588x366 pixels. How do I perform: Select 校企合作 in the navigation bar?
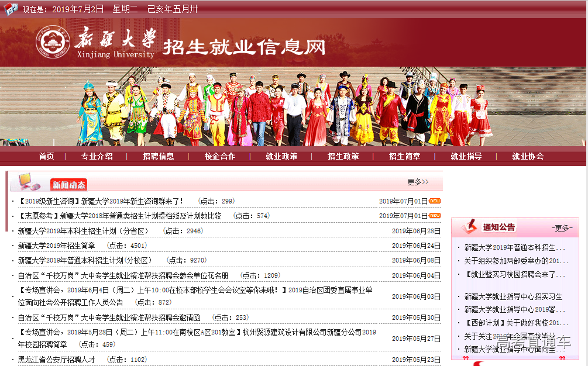click(219, 156)
